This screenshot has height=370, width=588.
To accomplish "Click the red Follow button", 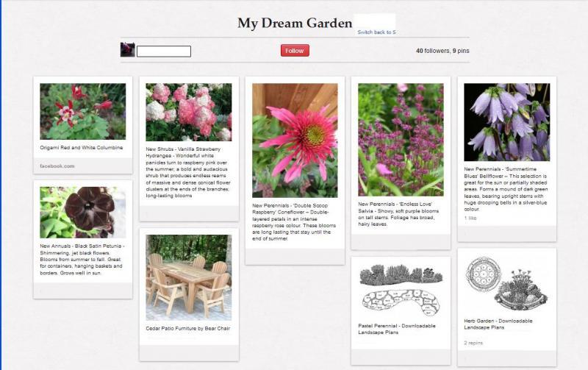I will pyautogui.click(x=295, y=51).
